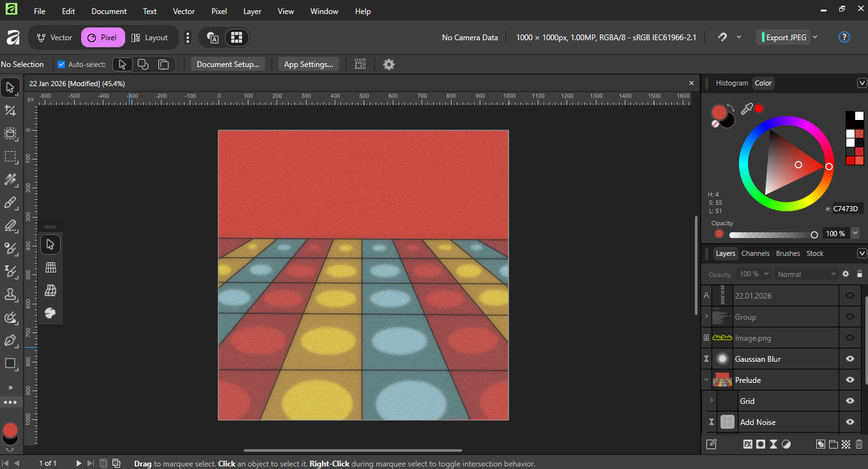Add a mask layer from Layers panel
868x469 pixels.
[x=761, y=444]
